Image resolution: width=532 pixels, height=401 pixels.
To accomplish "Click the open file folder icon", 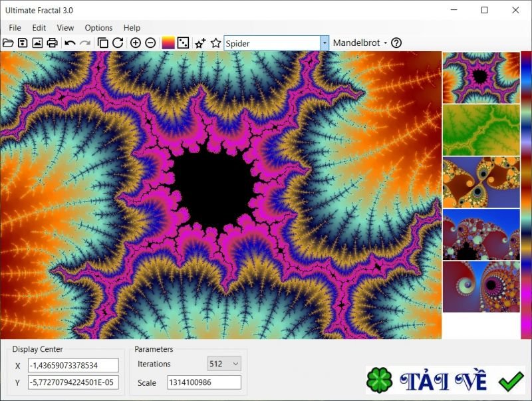I will [x=8, y=43].
